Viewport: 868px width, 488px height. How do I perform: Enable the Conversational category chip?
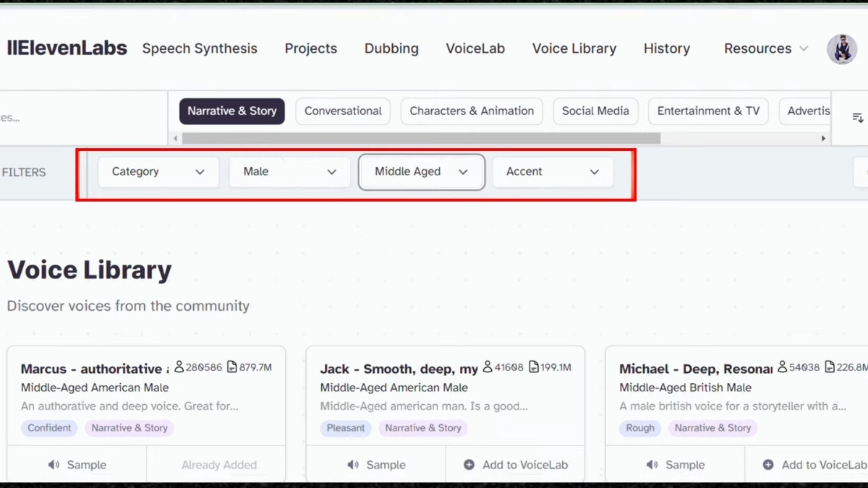coord(343,111)
